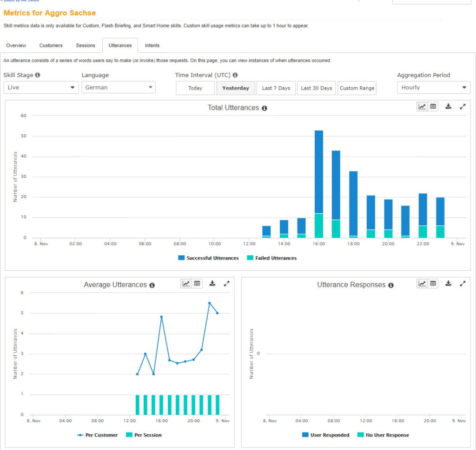
Task: Download Total Utterances chart data
Action: [x=448, y=106]
